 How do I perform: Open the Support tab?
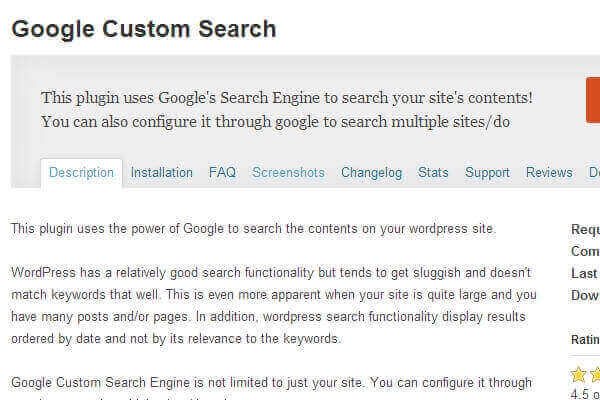tap(487, 172)
